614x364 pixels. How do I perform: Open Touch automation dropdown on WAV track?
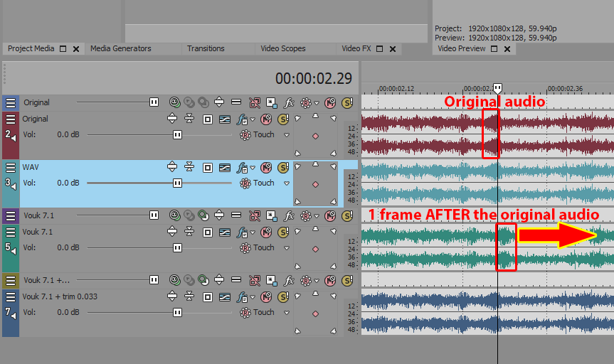(287, 183)
